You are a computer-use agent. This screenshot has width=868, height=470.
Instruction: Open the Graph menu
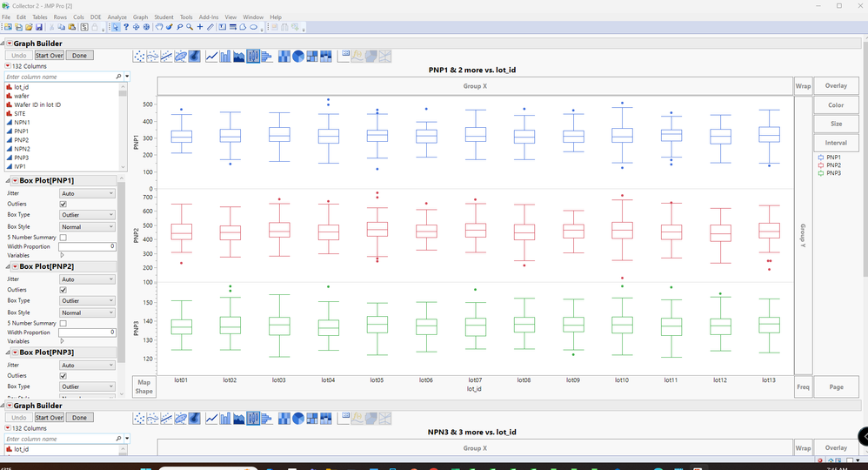coord(141,17)
